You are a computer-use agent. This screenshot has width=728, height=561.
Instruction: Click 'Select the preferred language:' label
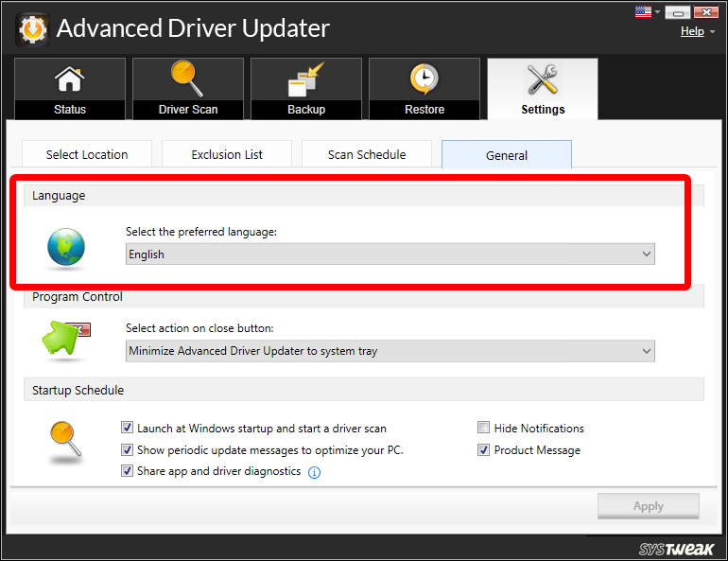click(201, 232)
